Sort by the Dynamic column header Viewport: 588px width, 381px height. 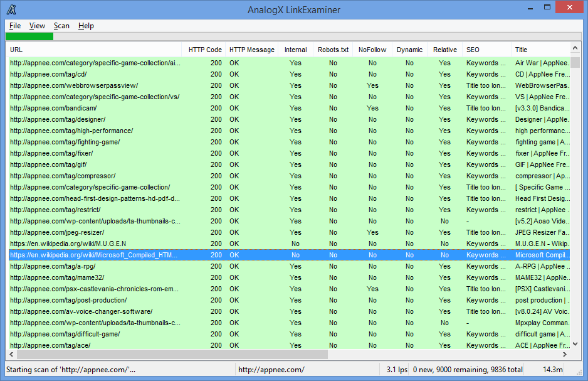point(409,50)
